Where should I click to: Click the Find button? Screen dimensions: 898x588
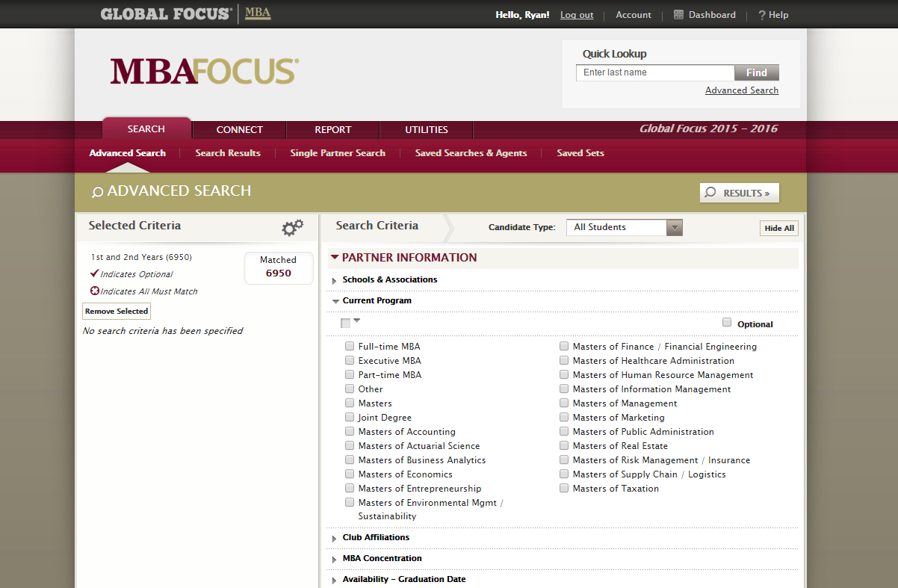tap(757, 72)
